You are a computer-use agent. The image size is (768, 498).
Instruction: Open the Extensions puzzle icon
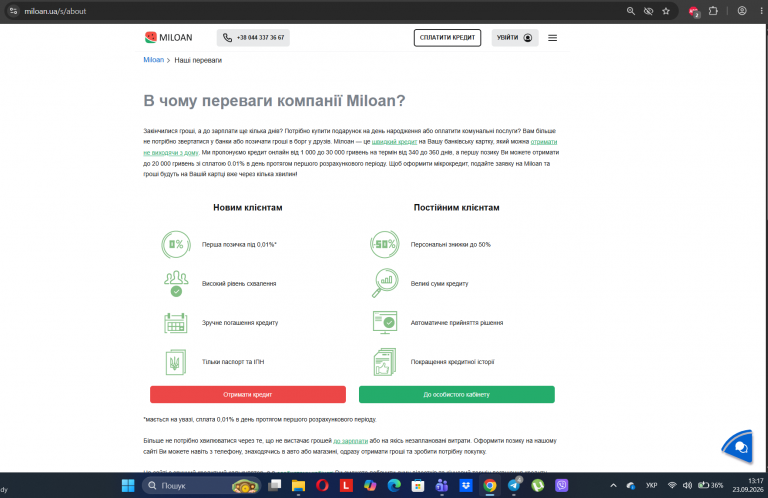714,11
